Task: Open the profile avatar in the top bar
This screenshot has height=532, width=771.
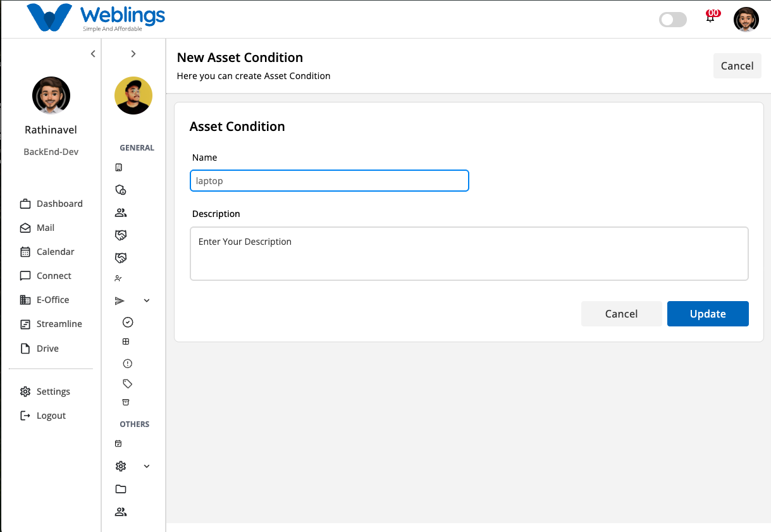Action: click(746, 20)
